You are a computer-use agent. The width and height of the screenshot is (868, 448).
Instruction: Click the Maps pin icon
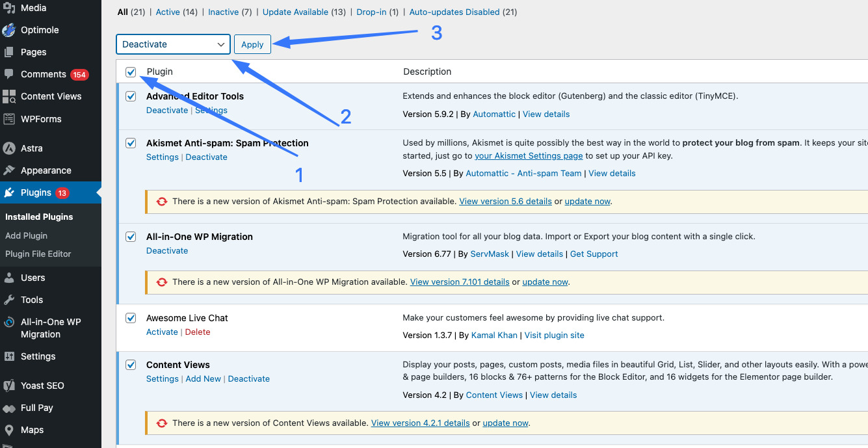[9, 430]
